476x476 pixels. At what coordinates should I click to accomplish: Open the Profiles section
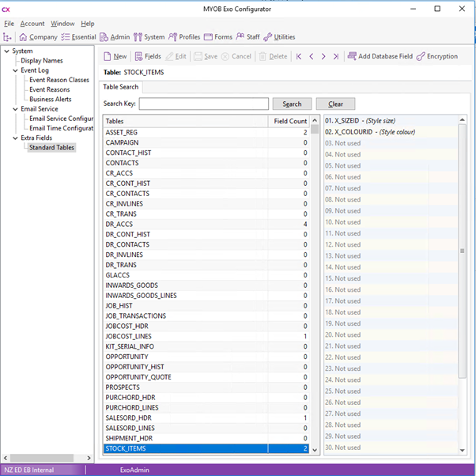click(x=184, y=37)
